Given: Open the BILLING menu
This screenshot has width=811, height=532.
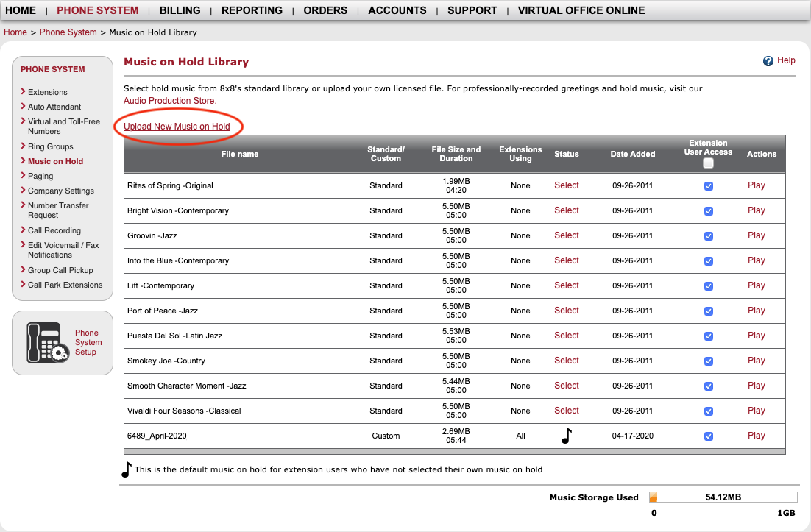Looking at the screenshot, I should tap(180, 10).
